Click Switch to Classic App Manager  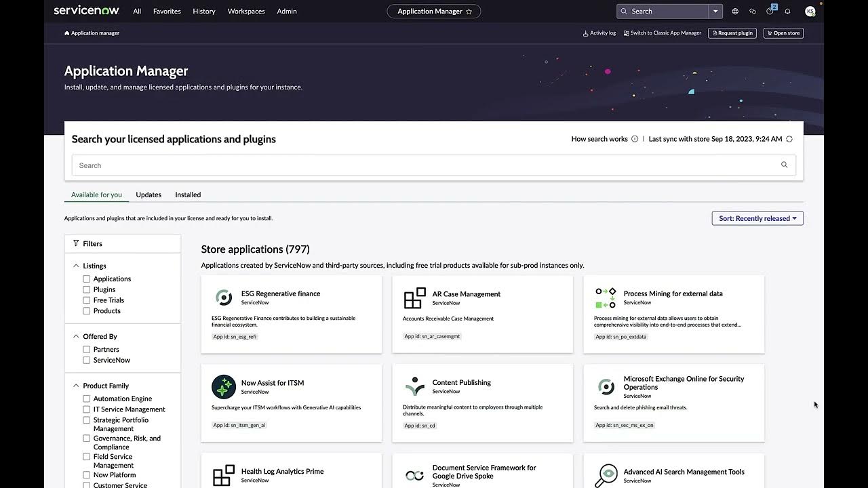[663, 33]
